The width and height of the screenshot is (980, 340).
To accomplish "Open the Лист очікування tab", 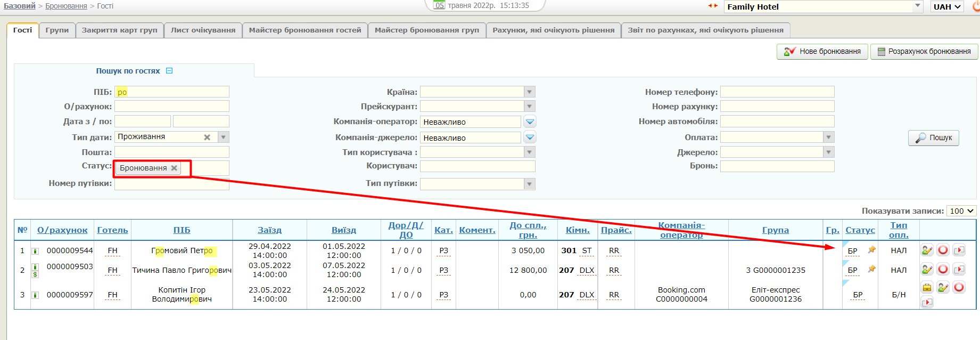I will (203, 30).
